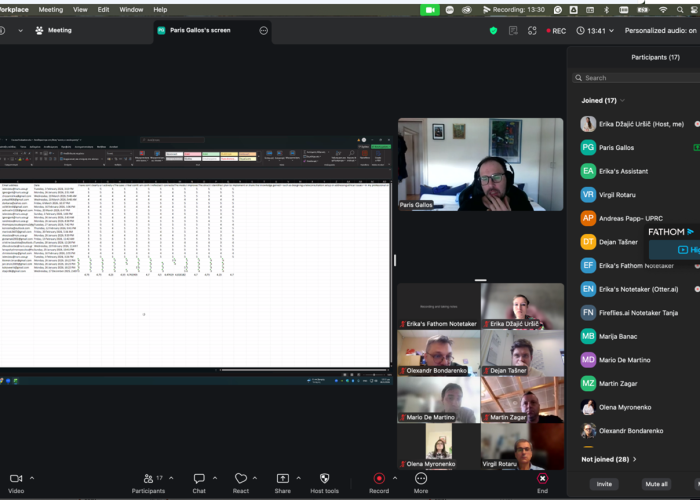Click the green encryption shield icon

tap(493, 31)
